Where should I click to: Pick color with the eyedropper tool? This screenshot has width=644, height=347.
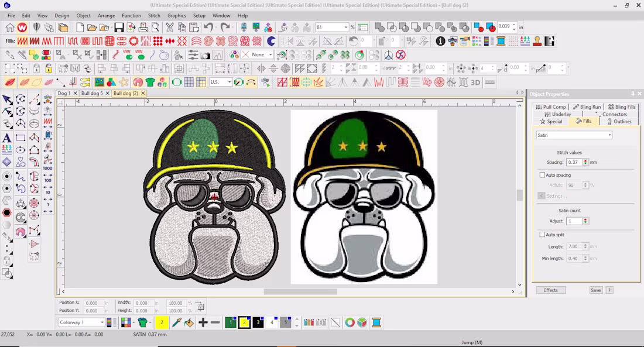tap(177, 322)
